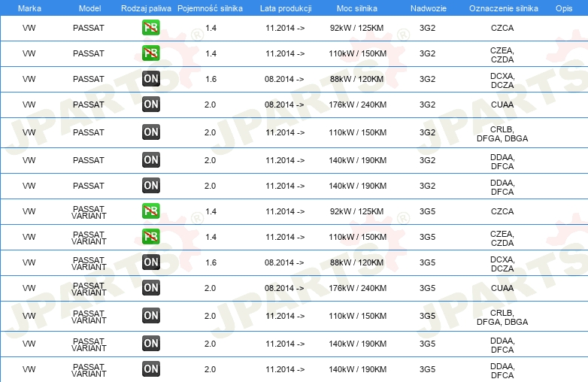The height and width of the screenshot is (382, 588).
Task: Click petrol fuel icon for Passat 3G2 1.4 110kW
Action: [x=150, y=53]
